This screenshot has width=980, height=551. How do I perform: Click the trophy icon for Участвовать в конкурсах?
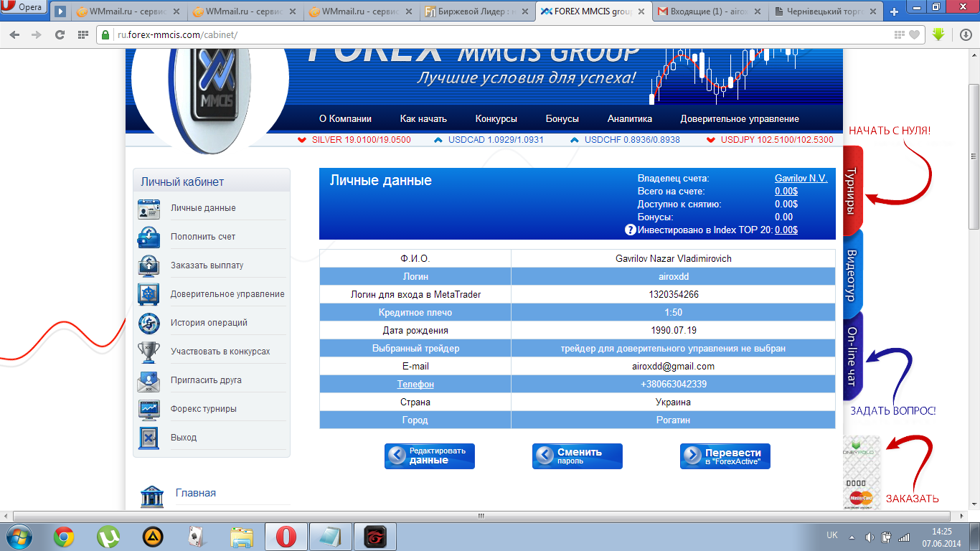(149, 352)
